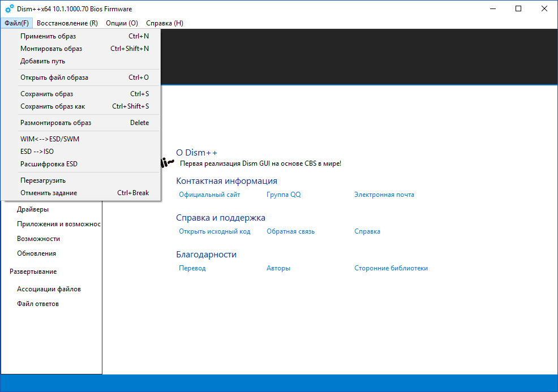Viewport: 558px width, 392px height.
Task: Click Добавить путь in the File menu
Action: click(81, 61)
